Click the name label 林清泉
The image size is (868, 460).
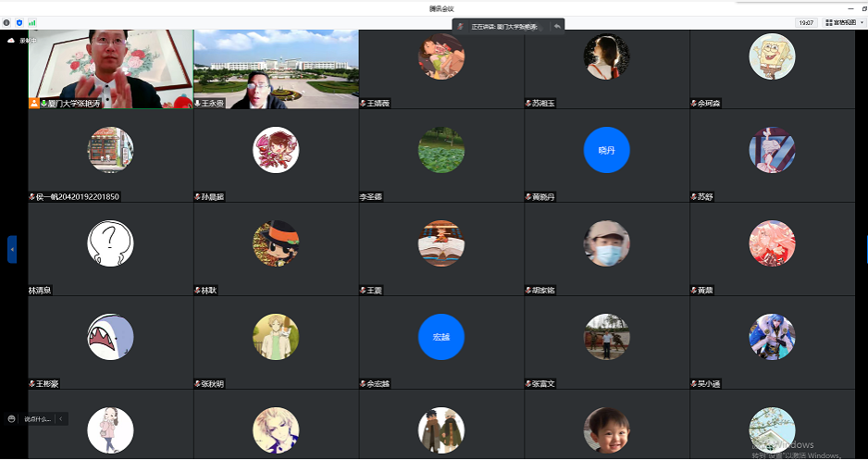pos(41,291)
